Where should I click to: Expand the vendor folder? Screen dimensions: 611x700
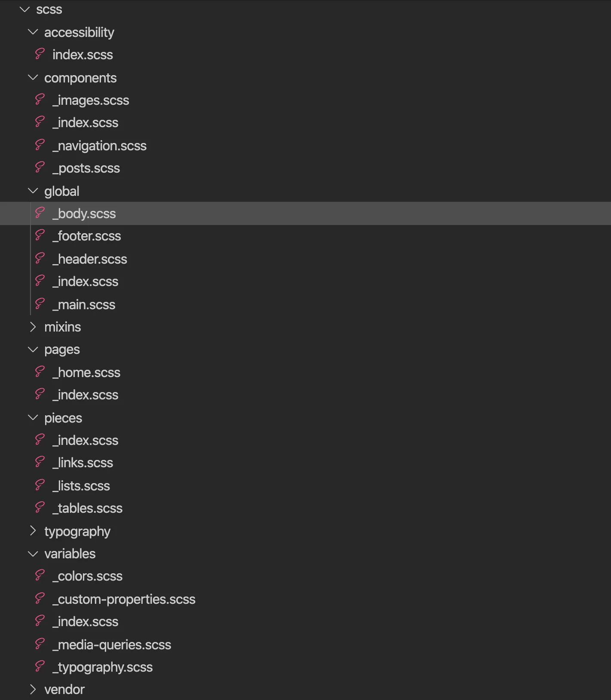33,689
